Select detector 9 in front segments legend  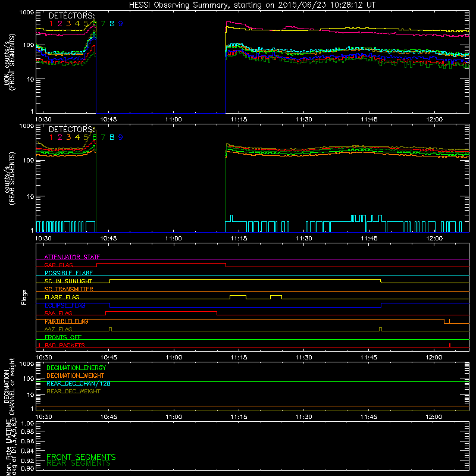(121, 24)
